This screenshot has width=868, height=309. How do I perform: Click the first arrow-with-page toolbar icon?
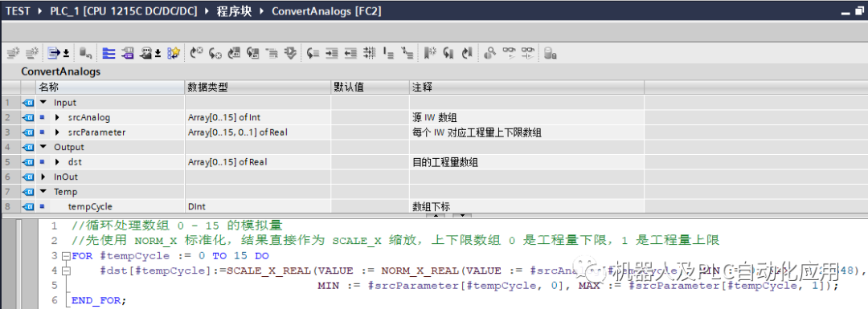click(234, 52)
